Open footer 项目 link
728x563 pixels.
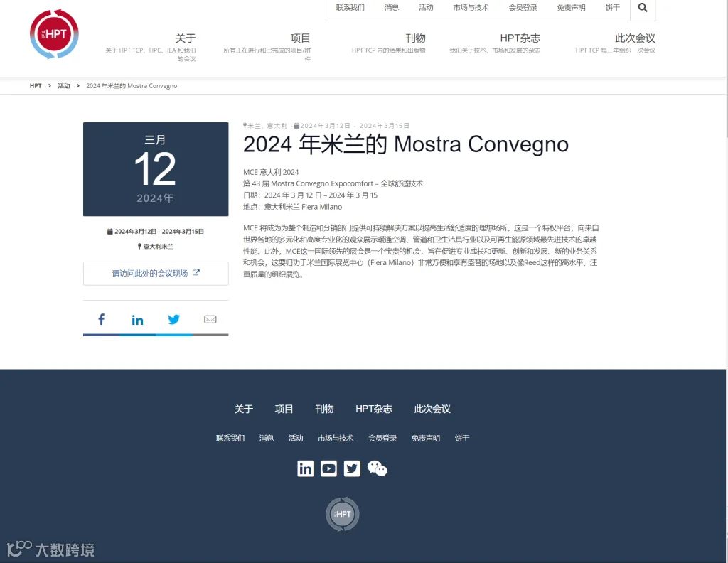[x=284, y=409]
